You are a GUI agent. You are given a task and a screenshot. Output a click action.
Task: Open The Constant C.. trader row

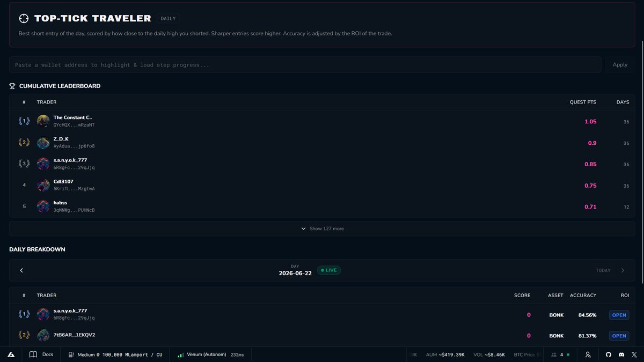click(x=322, y=121)
